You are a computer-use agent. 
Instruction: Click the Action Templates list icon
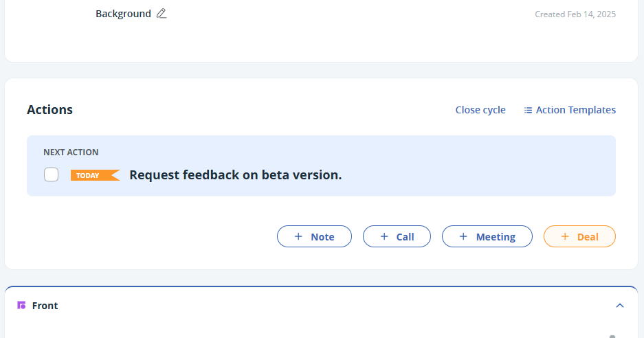[x=528, y=110]
